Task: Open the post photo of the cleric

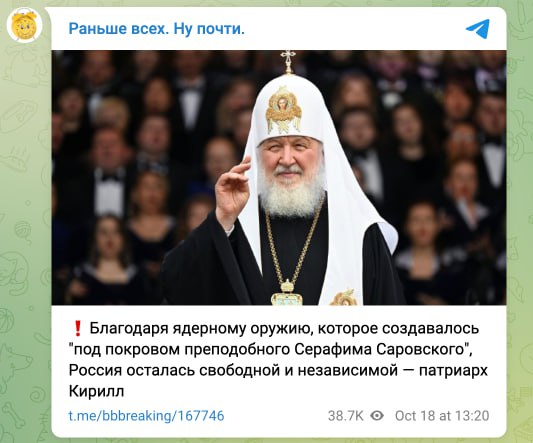Action: tap(279, 177)
